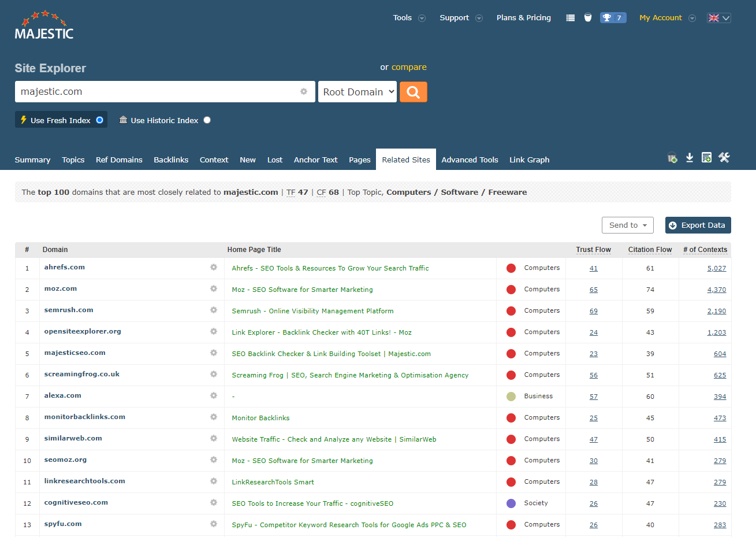
Task: Expand the Support menu
Action: click(x=461, y=18)
